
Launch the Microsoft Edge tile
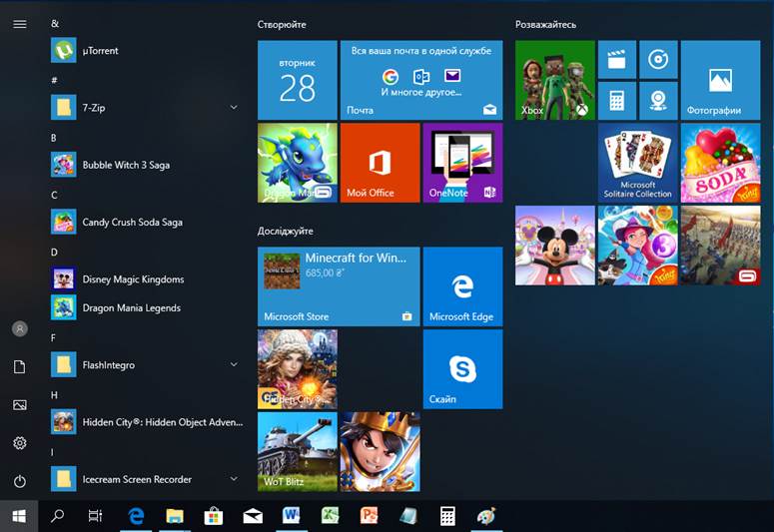click(x=462, y=286)
